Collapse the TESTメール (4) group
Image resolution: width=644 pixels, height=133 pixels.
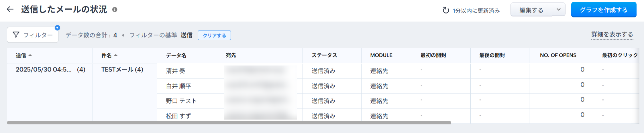tap(122, 70)
